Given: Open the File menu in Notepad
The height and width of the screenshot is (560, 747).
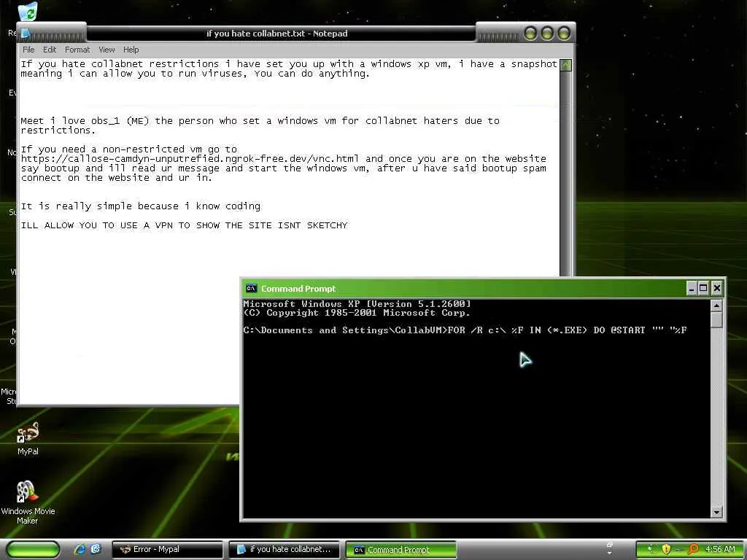Looking at the screenshot, I should click(28, 50).
